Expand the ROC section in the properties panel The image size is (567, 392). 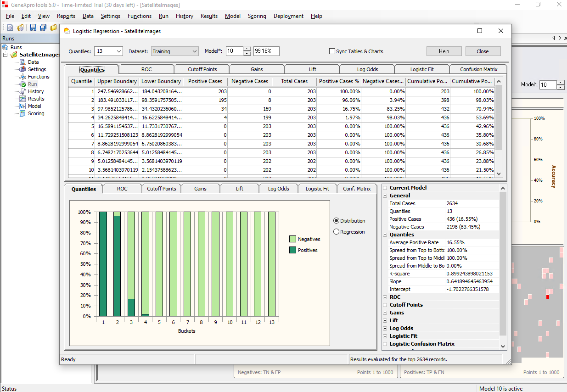(385, 297)
